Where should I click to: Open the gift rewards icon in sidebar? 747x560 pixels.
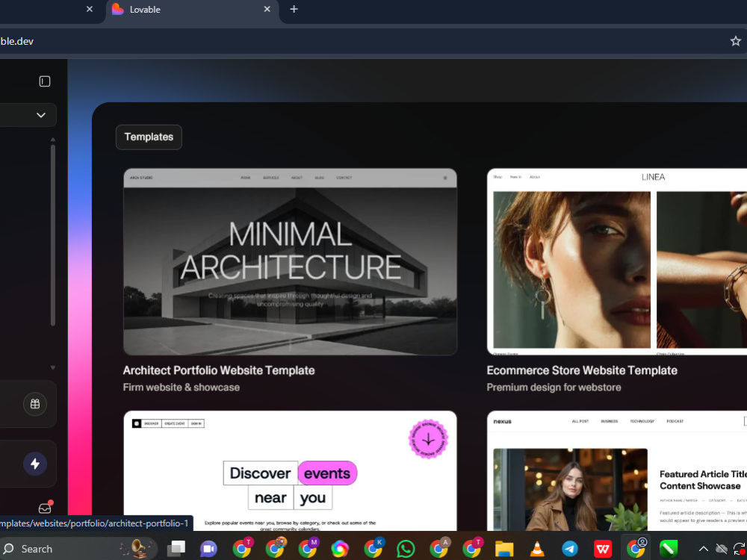coord(35,404)
